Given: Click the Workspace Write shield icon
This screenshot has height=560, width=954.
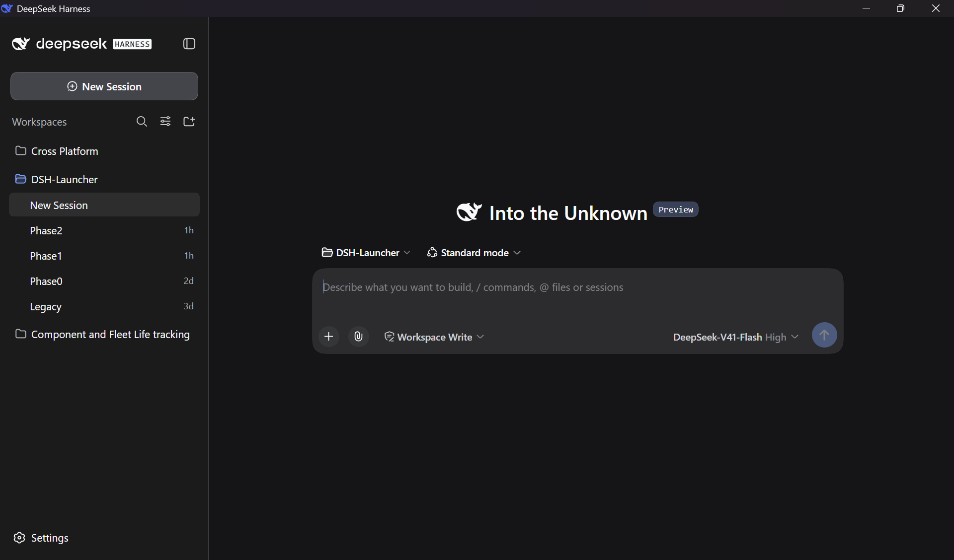Looking at the screenshot, I should [x=390, y=337].
